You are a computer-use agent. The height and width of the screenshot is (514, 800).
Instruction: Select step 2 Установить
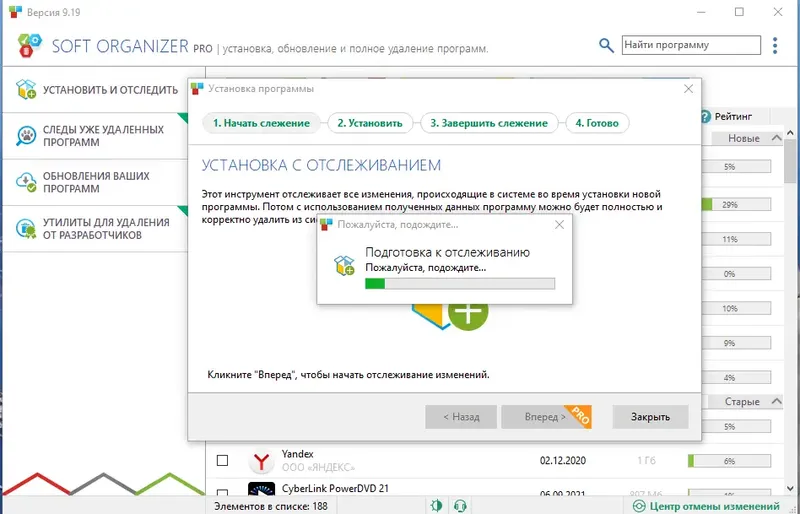370,123
